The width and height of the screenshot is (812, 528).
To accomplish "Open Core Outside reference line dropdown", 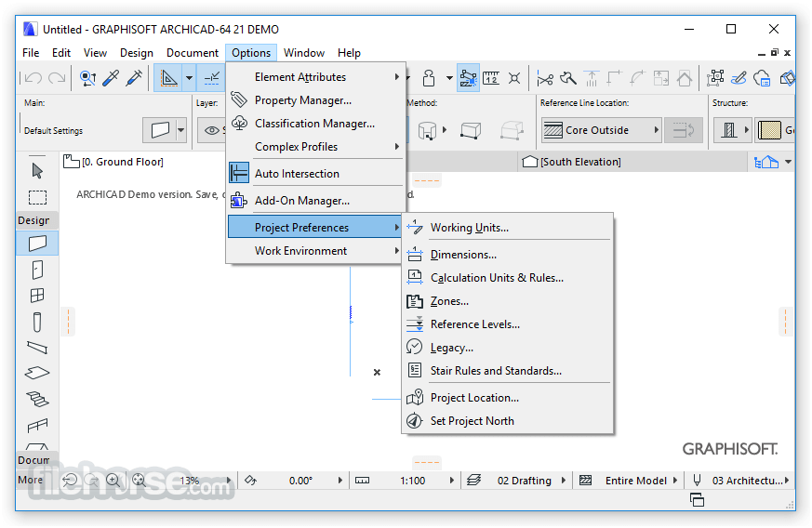I will pos(601,130).
